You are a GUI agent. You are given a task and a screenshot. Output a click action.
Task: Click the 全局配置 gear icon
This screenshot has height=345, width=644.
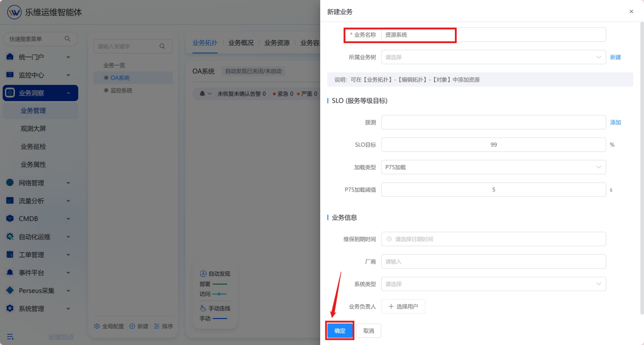97,326
